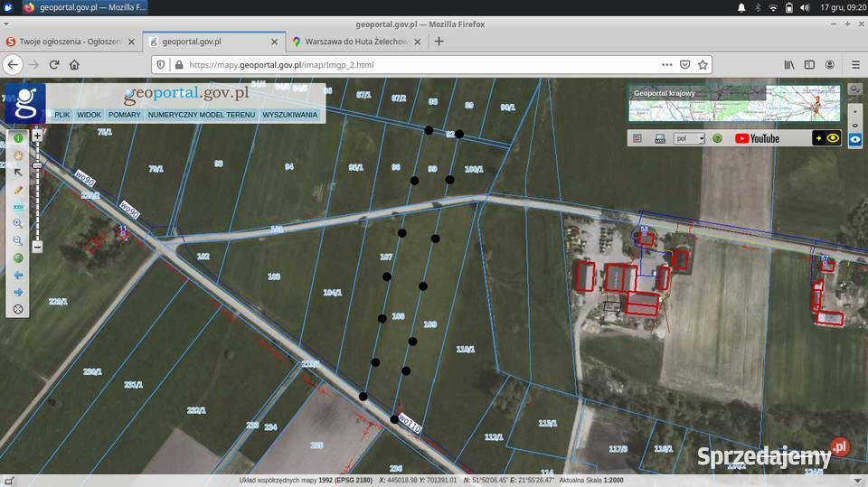The height and width of the screenshot is (487, 868).
Task: Expand the page actions three-dot menu
Action: [x=667, y=65]
